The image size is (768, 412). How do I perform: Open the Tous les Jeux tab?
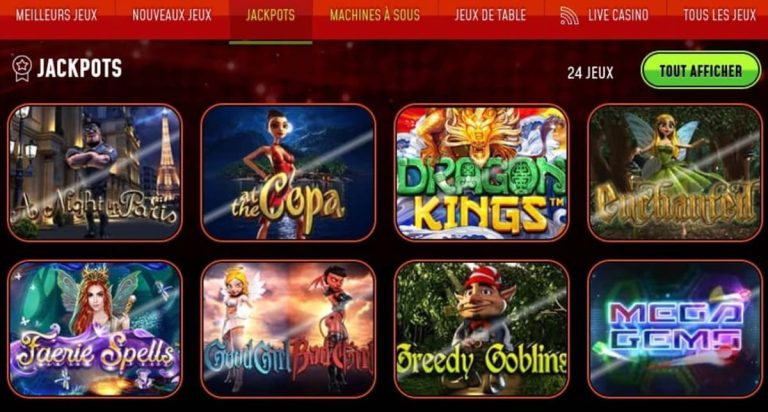point(720,15)
